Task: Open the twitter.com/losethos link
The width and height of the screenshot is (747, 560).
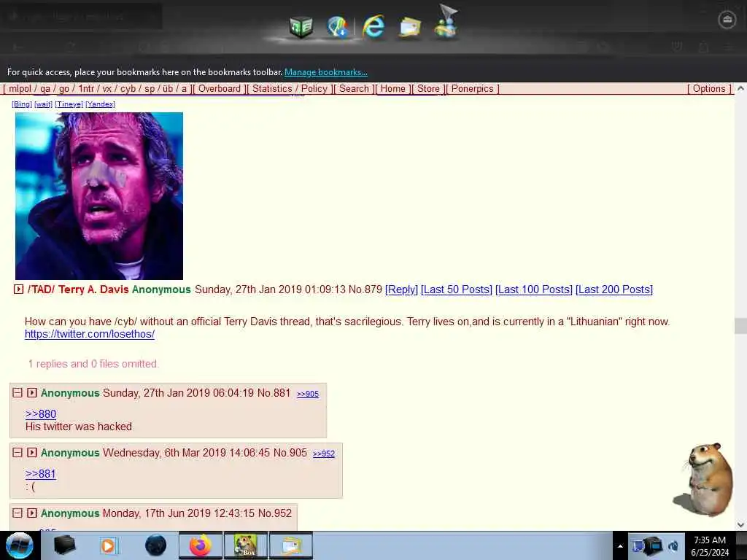Action: point(90,334)
